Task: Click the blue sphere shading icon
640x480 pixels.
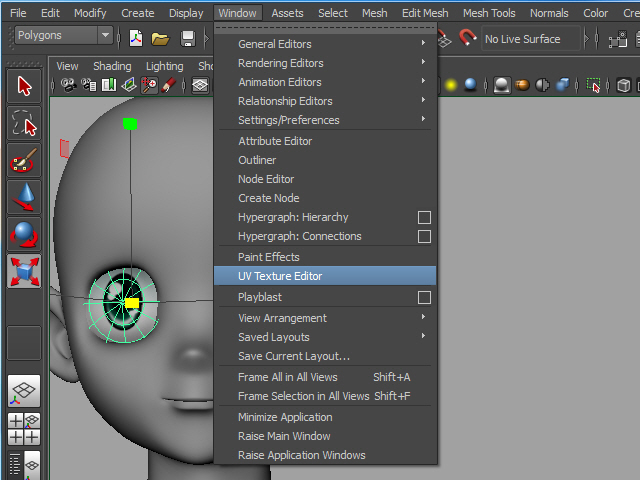Action: [470, 84]
